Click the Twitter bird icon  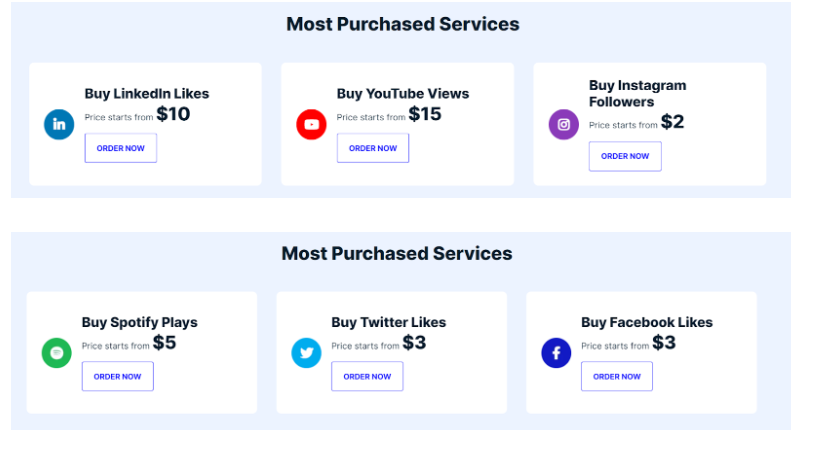click(x=306, y=353)
